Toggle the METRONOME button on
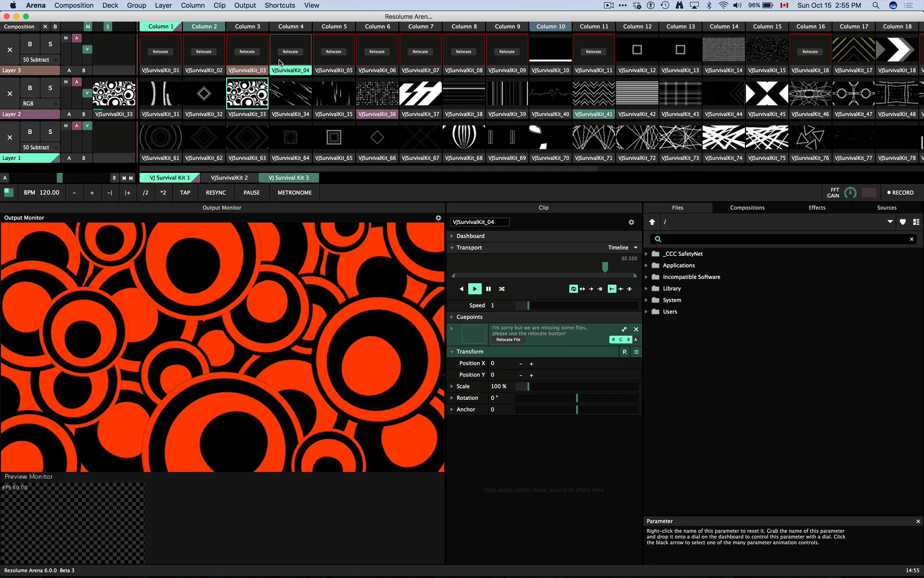The height and width of the screenshot is (578, 924). [295, 193]
